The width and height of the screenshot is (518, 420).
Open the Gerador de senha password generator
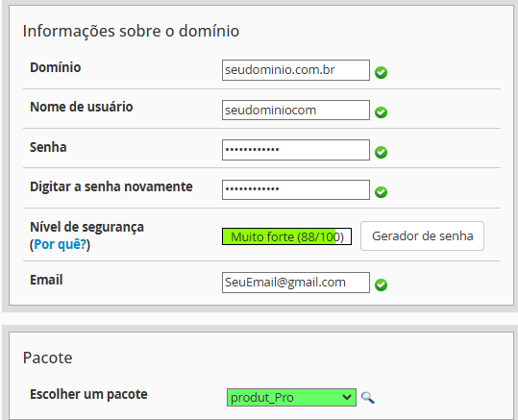pyautogui.click(x=422, y=235)
